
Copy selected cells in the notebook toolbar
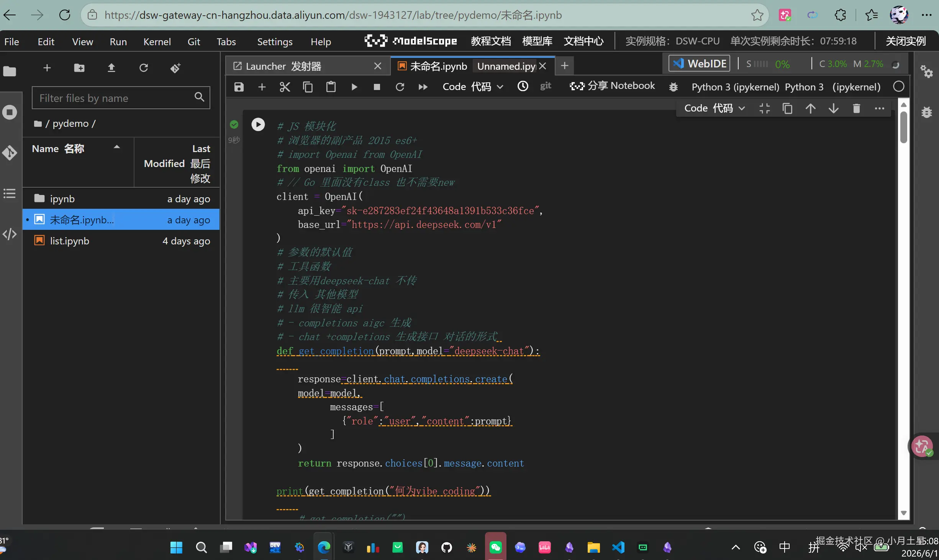click(308, 87)
